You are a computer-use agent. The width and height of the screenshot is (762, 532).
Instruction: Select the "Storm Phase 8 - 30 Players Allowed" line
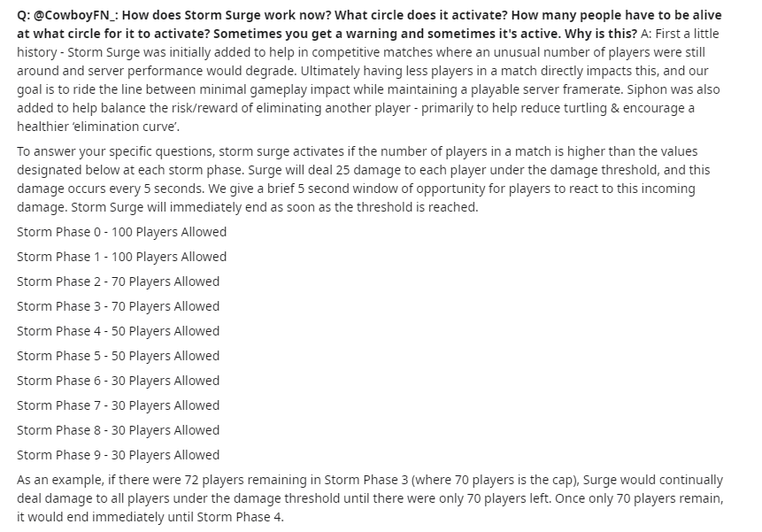(118, 430)
